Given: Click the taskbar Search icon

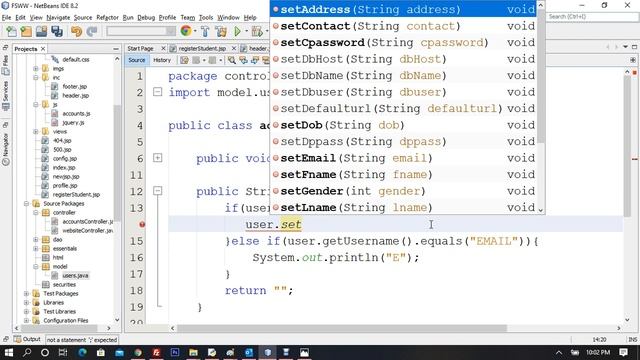Looking at the screenshot, I should [27, 352].
